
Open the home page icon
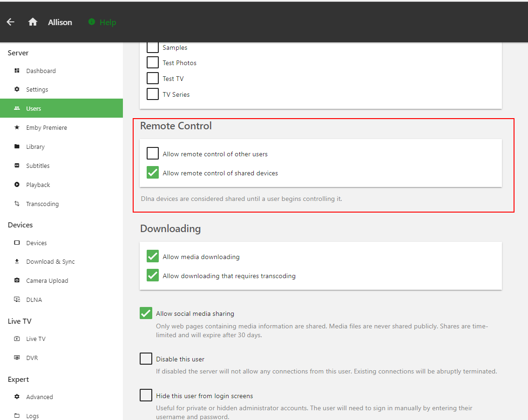click(x=33, y=22)
